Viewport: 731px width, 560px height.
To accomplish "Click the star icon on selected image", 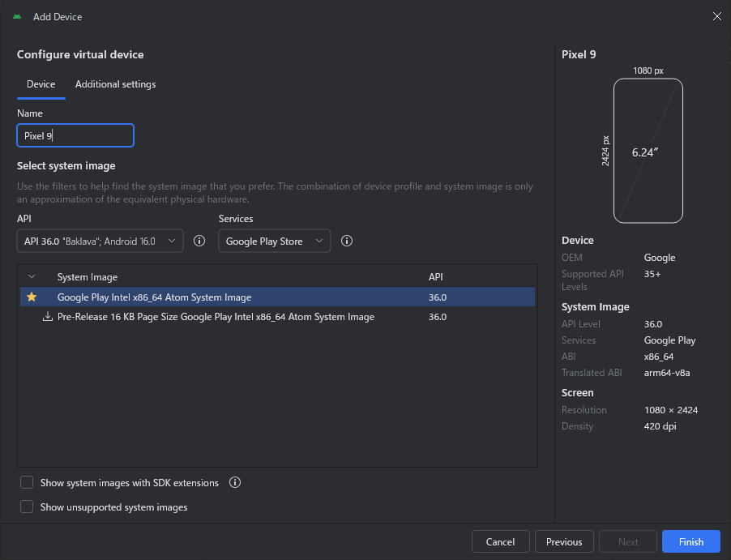I will click(x=32, y=297).
